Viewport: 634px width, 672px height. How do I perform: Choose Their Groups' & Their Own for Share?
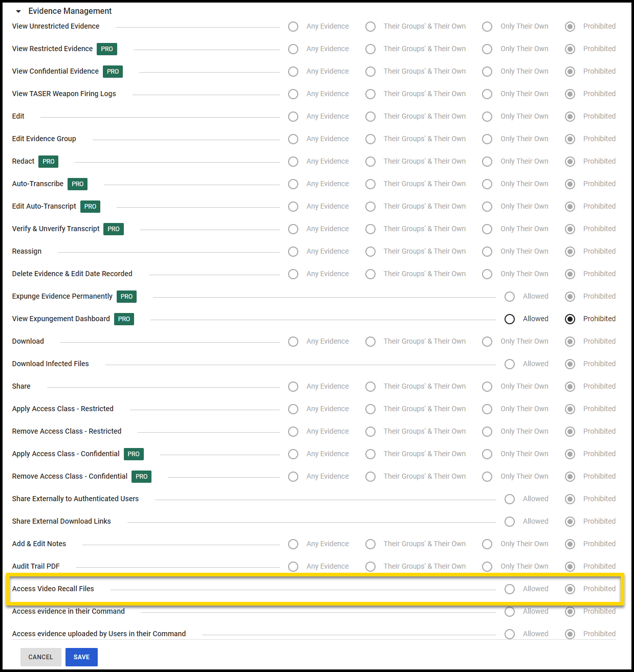370,387
